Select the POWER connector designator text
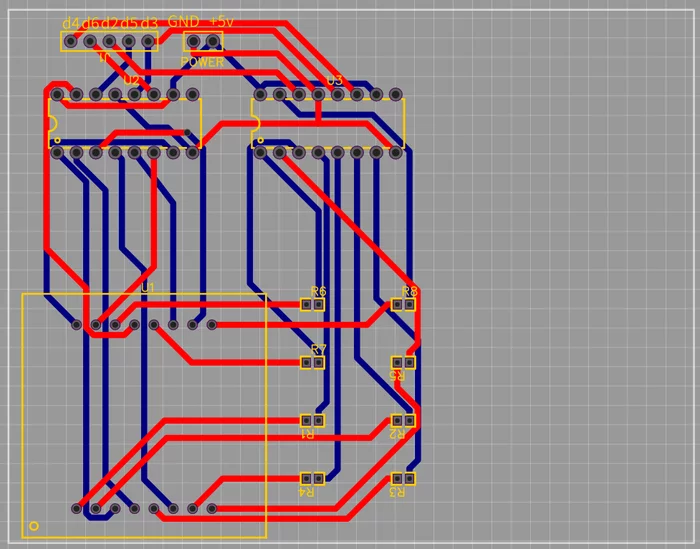Viewport: 700px width, 549px height. click(x=202, y=62)
